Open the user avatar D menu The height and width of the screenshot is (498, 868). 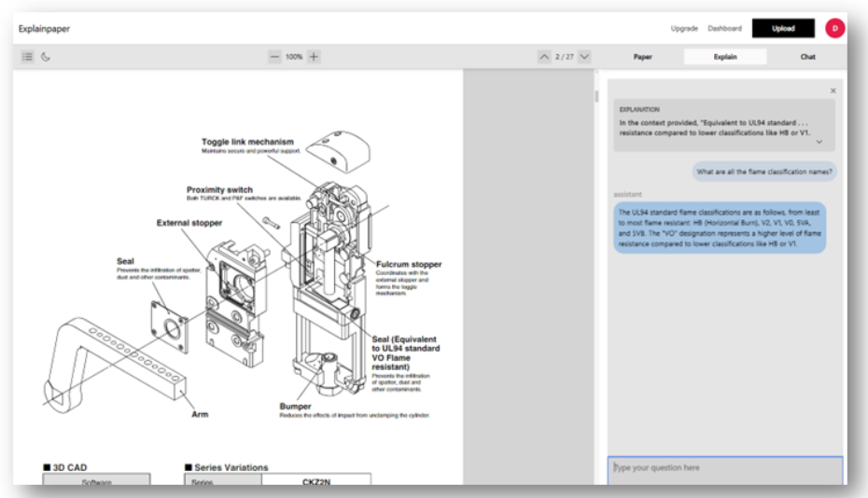pyautogui.click(x=833, y=28)
